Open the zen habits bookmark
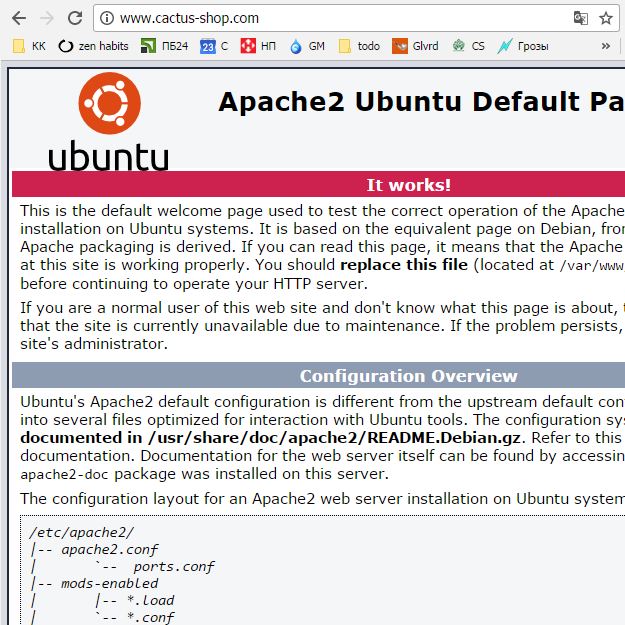The width and height of the screenshot is (625, 625). [93, 46]
